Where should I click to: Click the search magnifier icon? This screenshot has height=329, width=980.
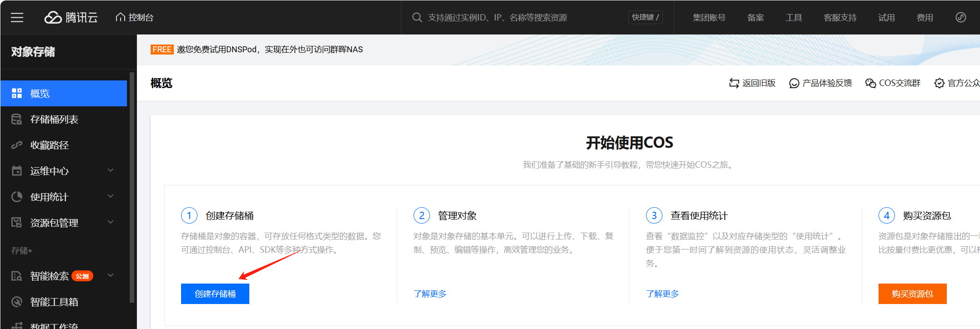417,18
